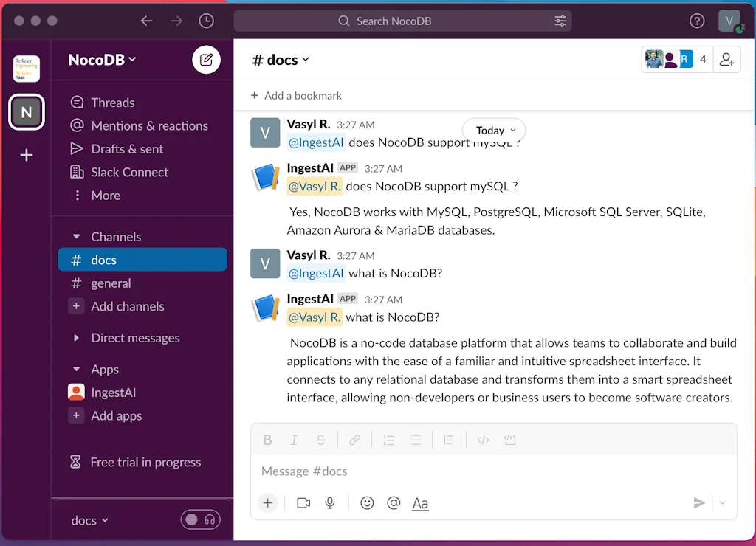Open Mentions & reactions
This screenshot has width=756, height=546.
click(149, 125)
